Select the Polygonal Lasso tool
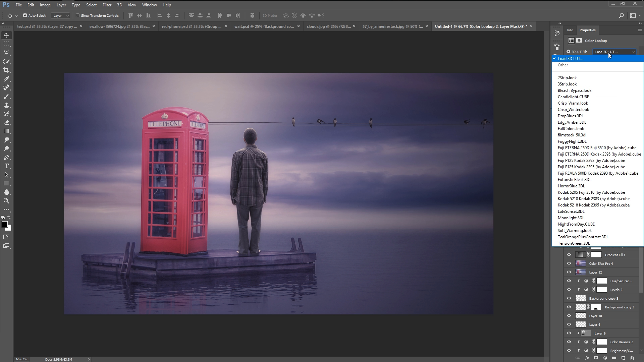The width and height of the screenshot is (644, 362). click(6, 53)
